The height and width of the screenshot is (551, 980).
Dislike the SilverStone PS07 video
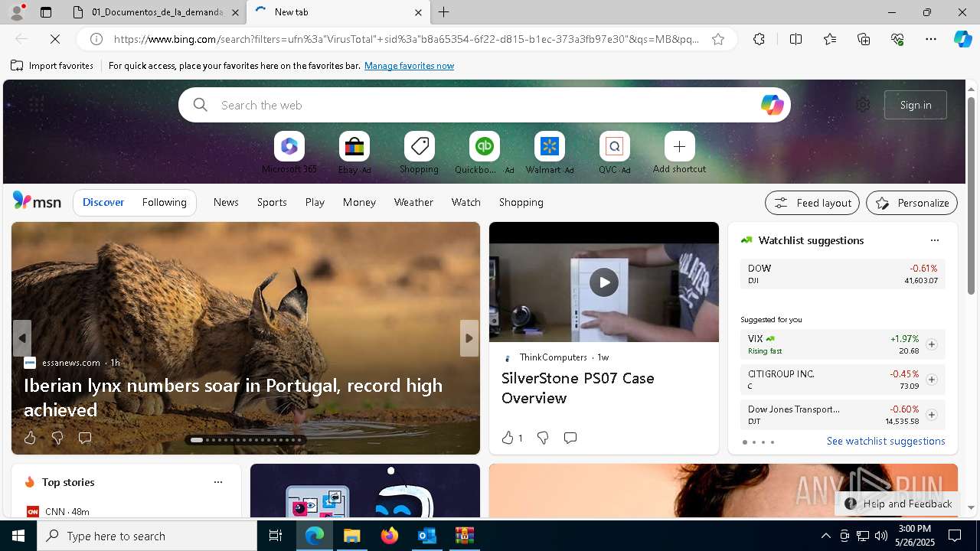[x=543, y=438]
